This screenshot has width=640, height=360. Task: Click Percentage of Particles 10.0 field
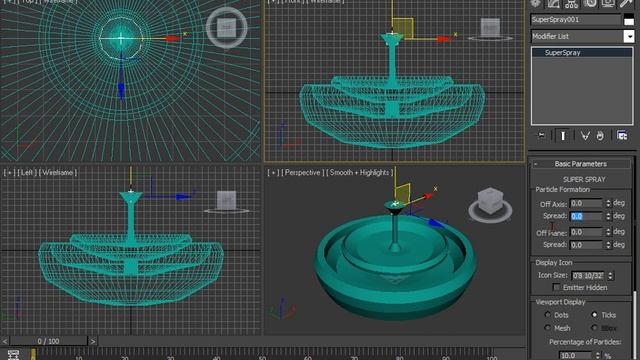(x=576, y=356)
